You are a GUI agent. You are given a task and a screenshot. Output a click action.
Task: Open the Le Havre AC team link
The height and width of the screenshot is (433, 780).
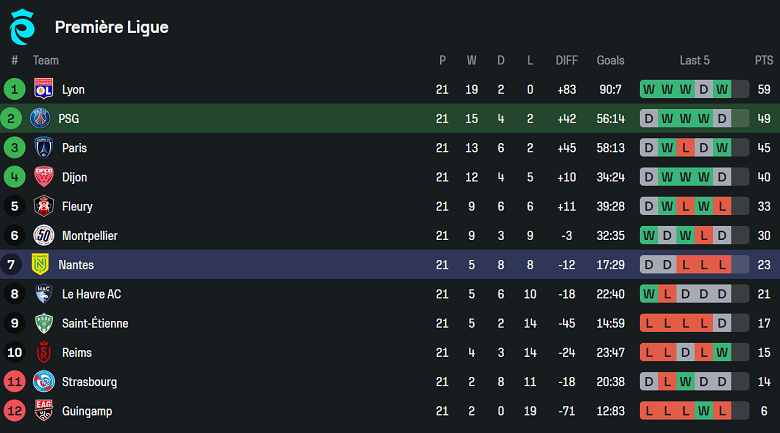(92, 294)
